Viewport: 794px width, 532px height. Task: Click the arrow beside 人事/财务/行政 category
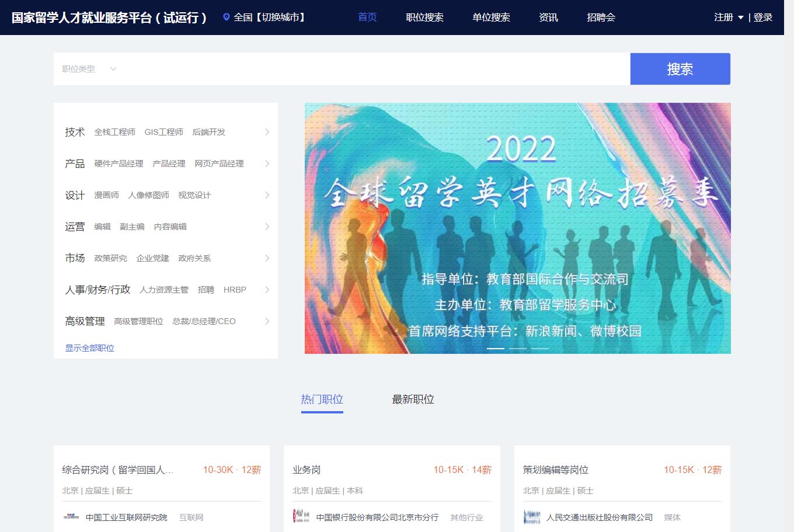tap(267, 289)
